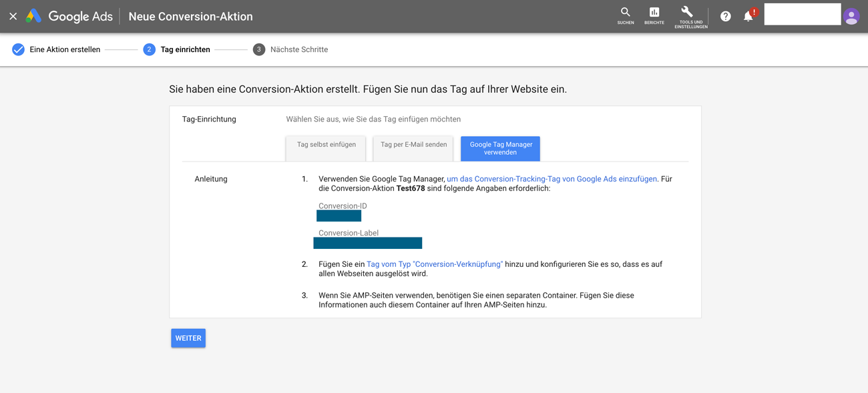The height and width of the screenshot is (393, 868).
Task: Open the Suchen search icon
Action: (626, 16)
